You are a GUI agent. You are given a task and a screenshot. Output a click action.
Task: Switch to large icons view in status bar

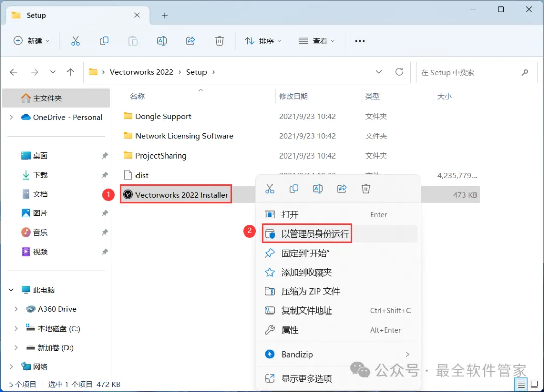point(534,384)
